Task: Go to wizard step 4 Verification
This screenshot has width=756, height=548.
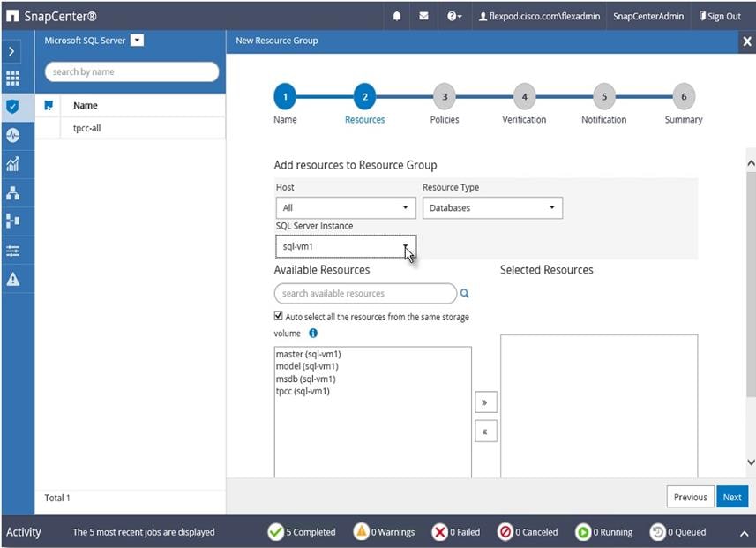Action: (x=524, y=97)
